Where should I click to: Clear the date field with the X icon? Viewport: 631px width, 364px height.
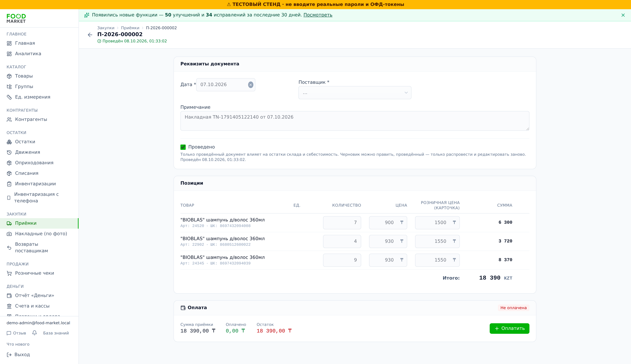[251, 85]
